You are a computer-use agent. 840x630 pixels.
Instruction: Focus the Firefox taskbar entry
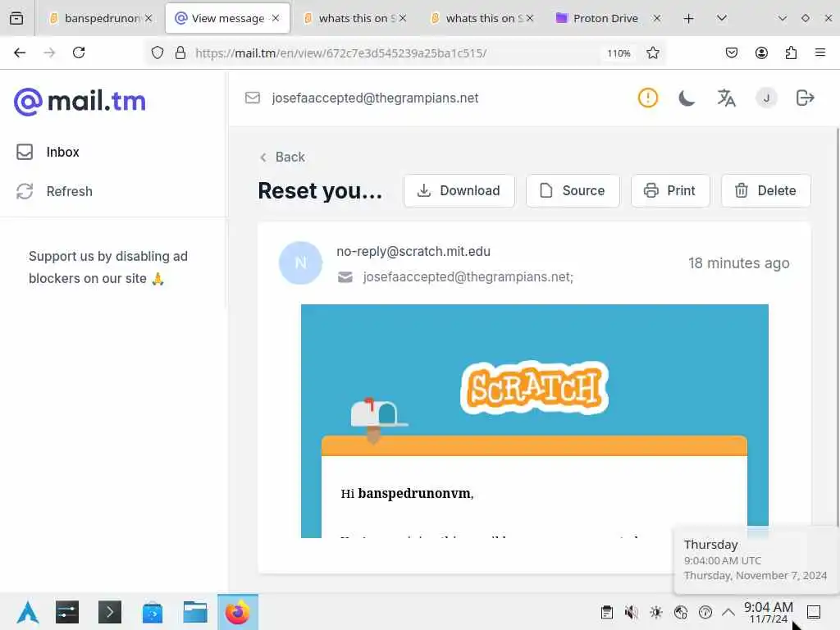pyautogui.click(x=238, y=612)
